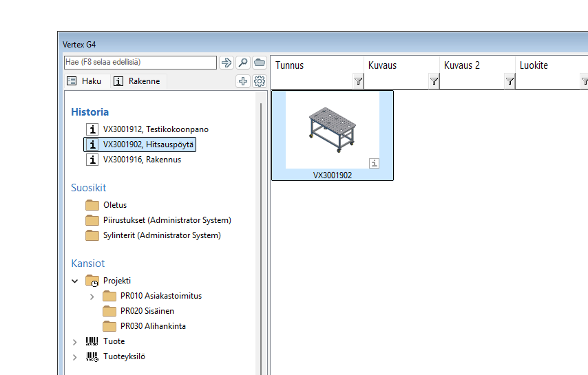Click the plus add icon
588x375 pixels.
(x=243, y=81)
